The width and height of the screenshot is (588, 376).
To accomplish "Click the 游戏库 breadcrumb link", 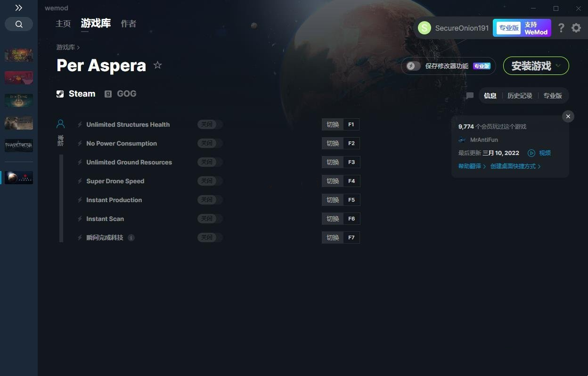I will pos(65,47).
